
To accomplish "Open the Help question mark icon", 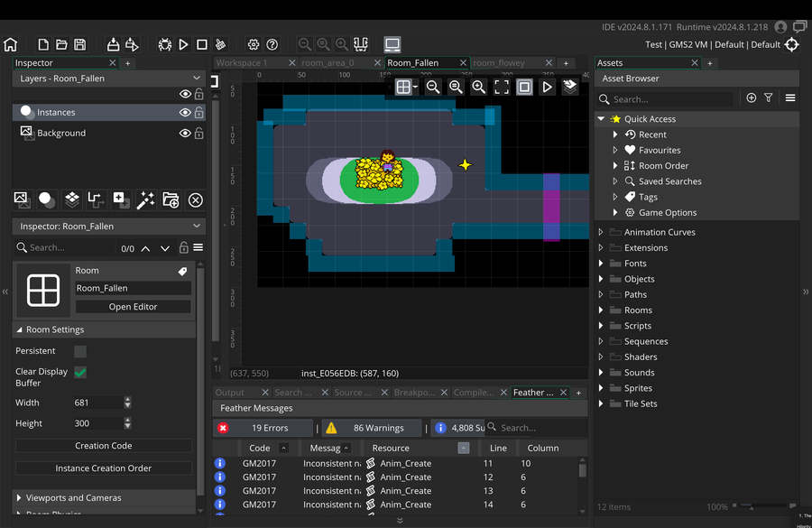I will point(272,44).
